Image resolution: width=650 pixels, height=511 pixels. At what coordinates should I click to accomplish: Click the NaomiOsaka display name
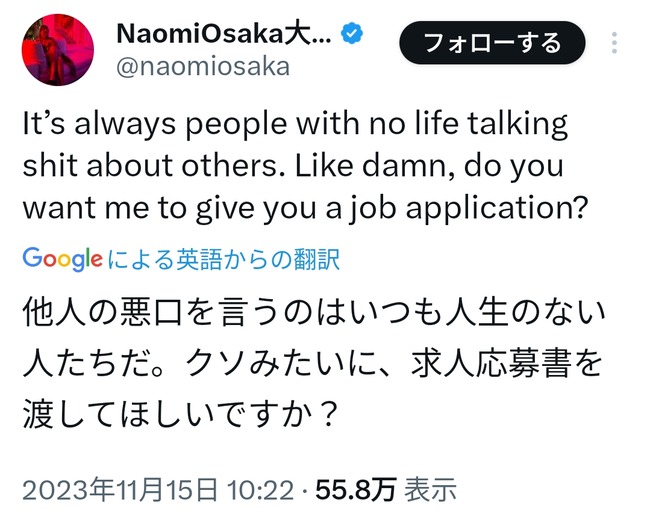[223, 35]
